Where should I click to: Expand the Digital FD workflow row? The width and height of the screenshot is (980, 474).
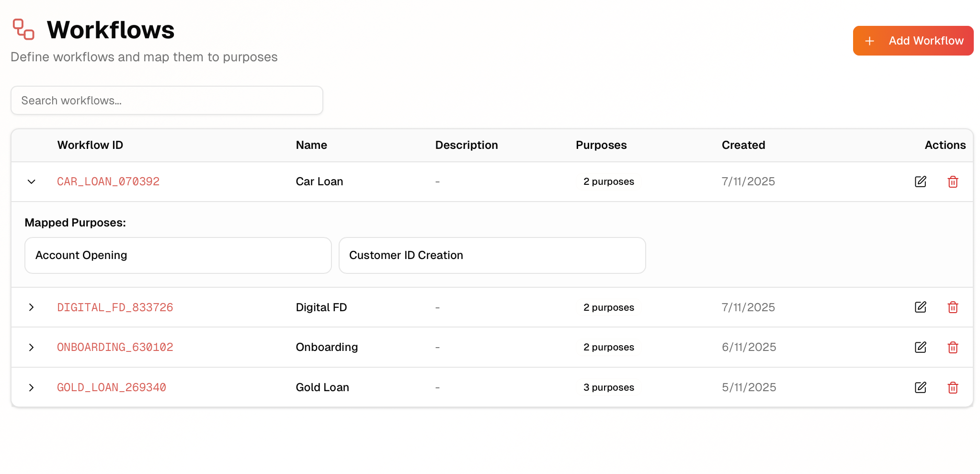pos(32,307)
